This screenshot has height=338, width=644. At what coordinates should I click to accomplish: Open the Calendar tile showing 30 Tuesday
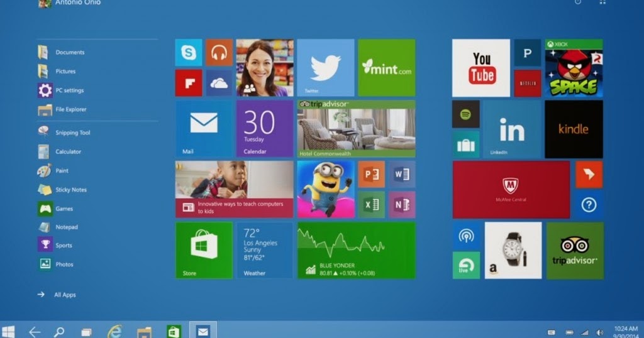pyautogui.click(x=265, y=129)
